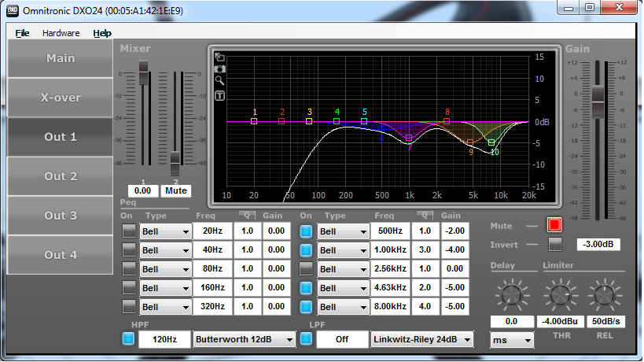
Task: Select green EQ node 4 on graph
Action: point(337,121)
